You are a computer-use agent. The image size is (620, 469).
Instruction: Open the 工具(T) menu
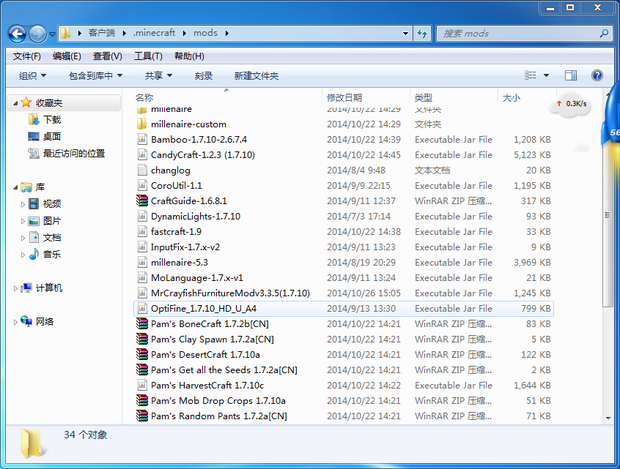tap(148, 56)
